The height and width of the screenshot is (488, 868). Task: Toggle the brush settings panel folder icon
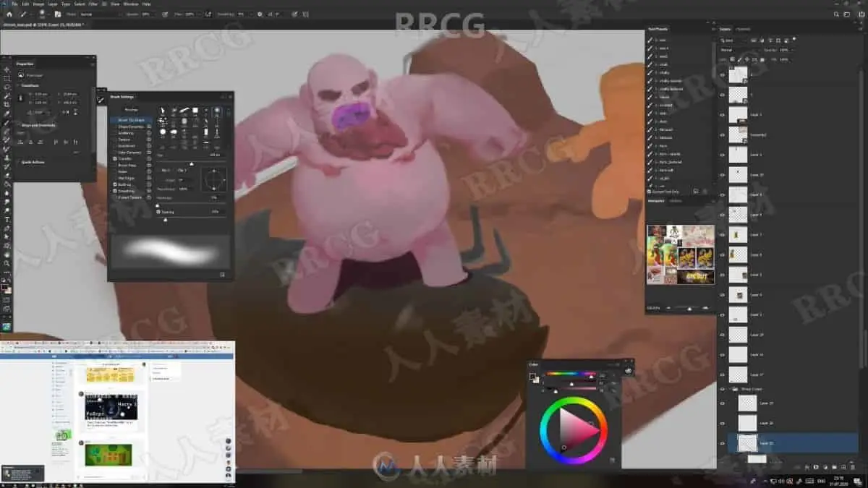tap(57, 14)
